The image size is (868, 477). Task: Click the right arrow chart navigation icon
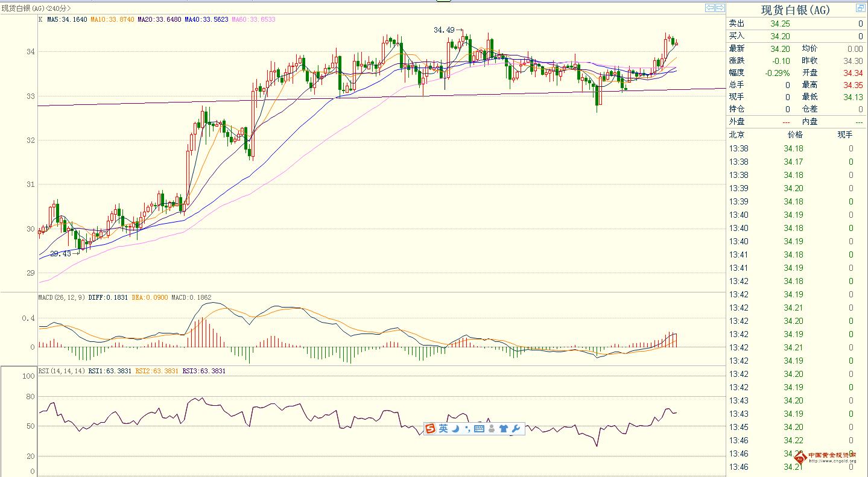tap(720, 8)
